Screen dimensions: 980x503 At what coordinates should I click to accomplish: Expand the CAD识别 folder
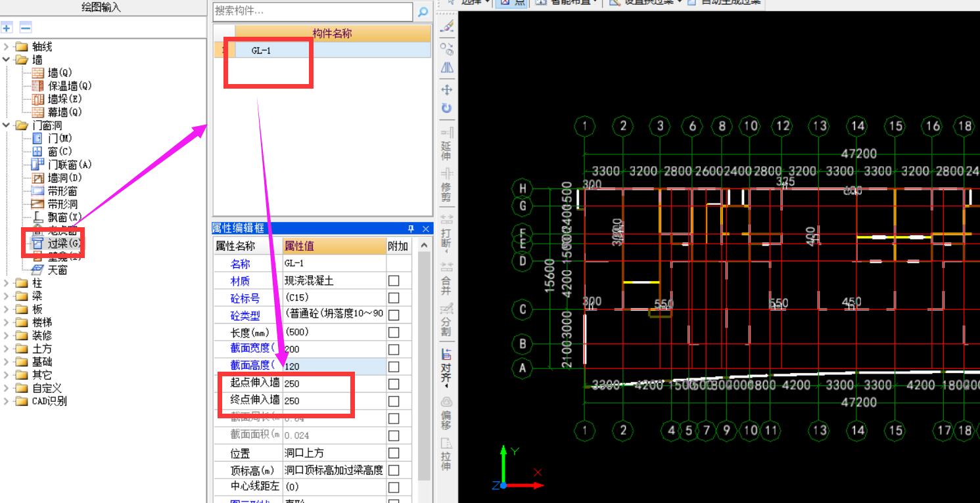tap(6, 401)
